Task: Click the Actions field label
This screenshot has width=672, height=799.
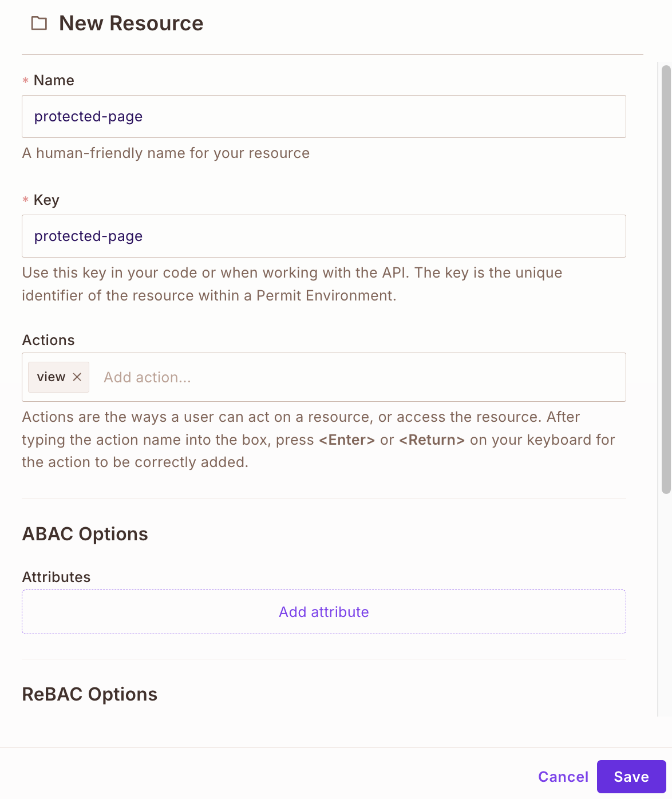Action: 48,340
